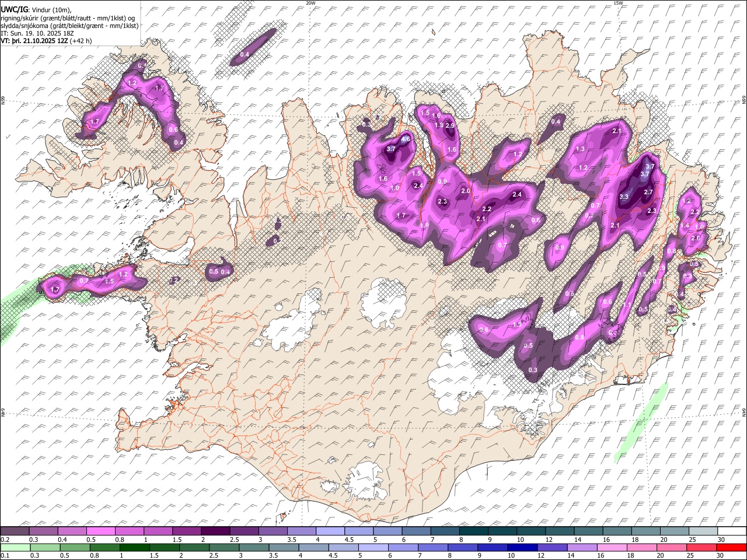Click the 3.3 snowfall value in the east
The image size is (747, 560).
(624, 197)
